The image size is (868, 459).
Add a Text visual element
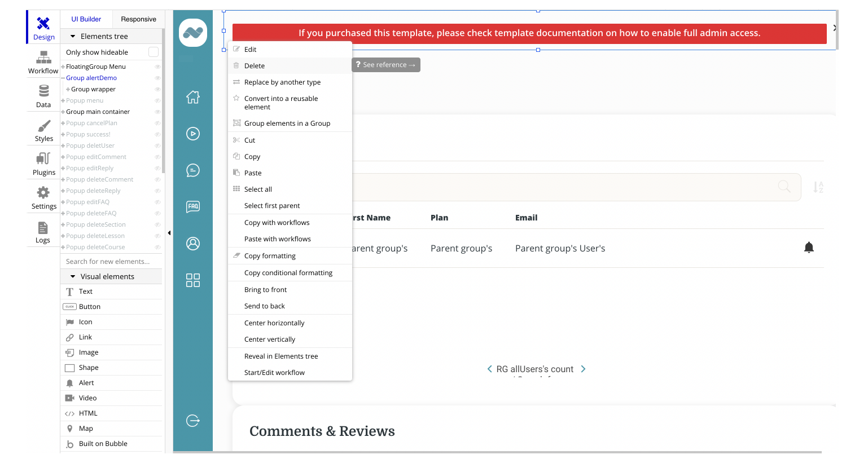tap(111, 292)
